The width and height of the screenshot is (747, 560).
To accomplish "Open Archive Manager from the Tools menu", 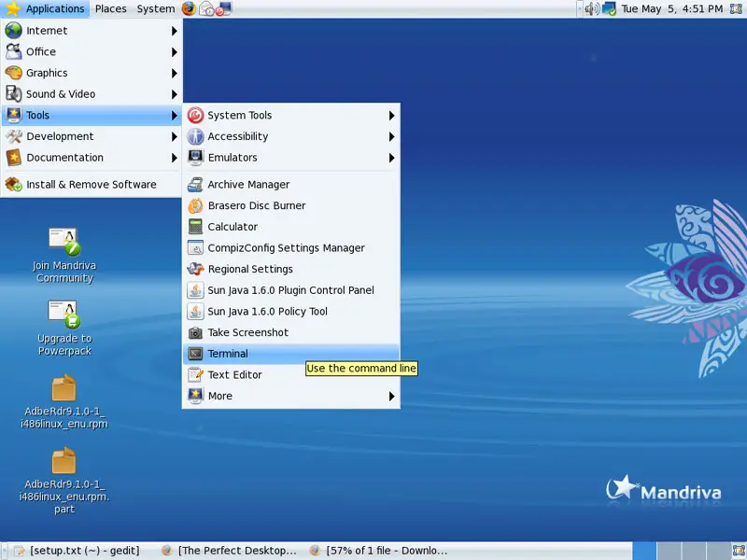I will (x=291, y=184).
